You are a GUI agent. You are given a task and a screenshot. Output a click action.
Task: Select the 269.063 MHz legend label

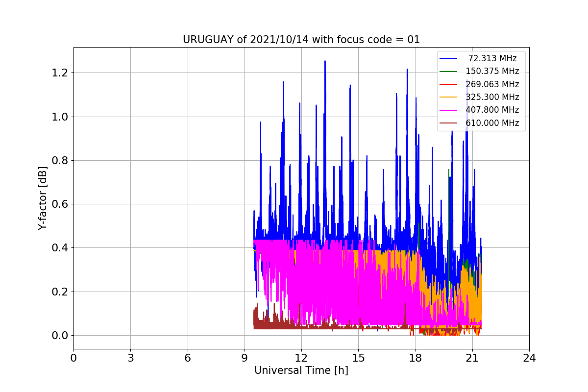(492, 84)
